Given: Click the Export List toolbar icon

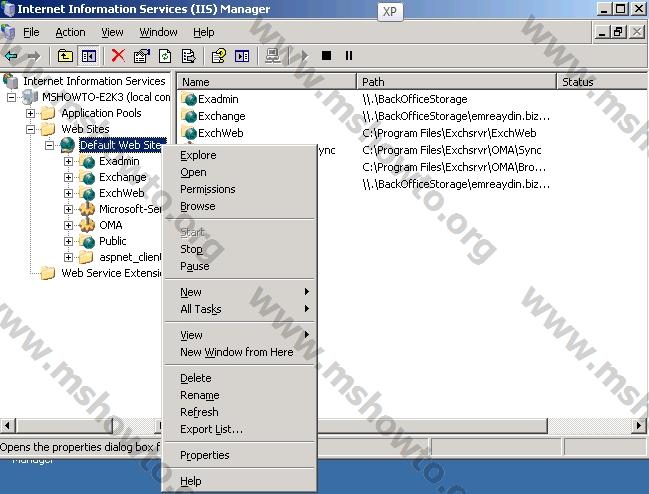Looking at the screenshot, I should coord(188,55).
